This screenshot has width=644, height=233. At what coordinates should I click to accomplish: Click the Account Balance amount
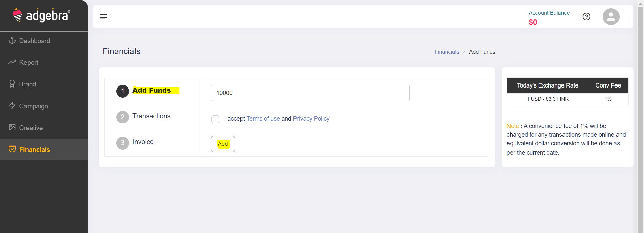[x=533, y=22]
